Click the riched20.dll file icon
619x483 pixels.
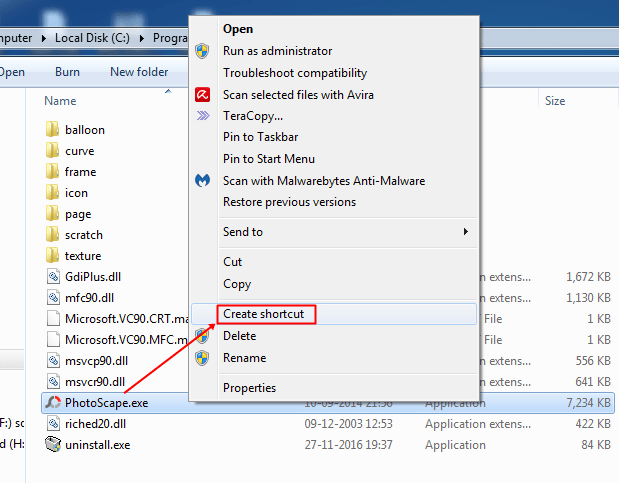tap(53, 423)
